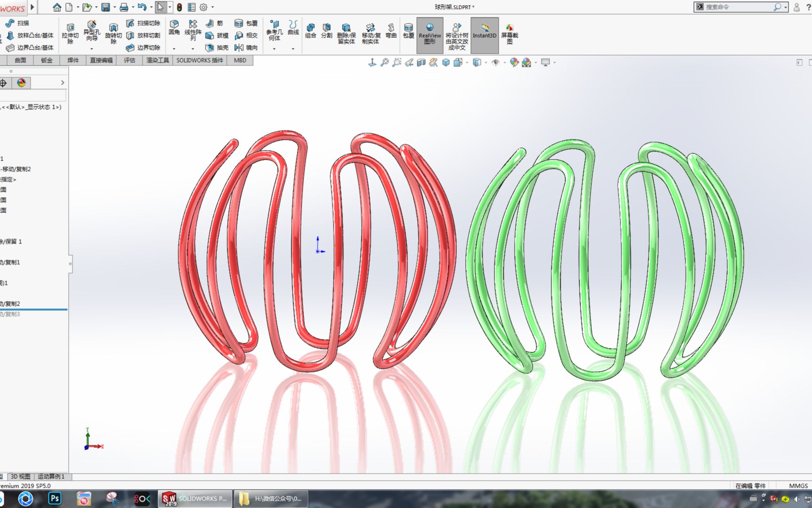Select 拉伸切除 extruded cut tool
Viewport: 812px width, 508px height.
coord(70,34)
